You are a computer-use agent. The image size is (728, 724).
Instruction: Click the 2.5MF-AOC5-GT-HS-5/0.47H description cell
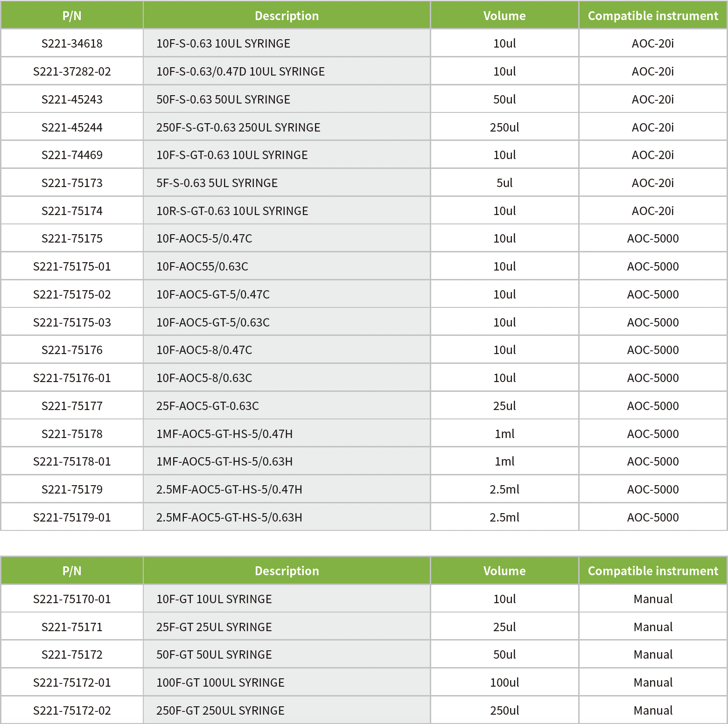click(229, 489)
